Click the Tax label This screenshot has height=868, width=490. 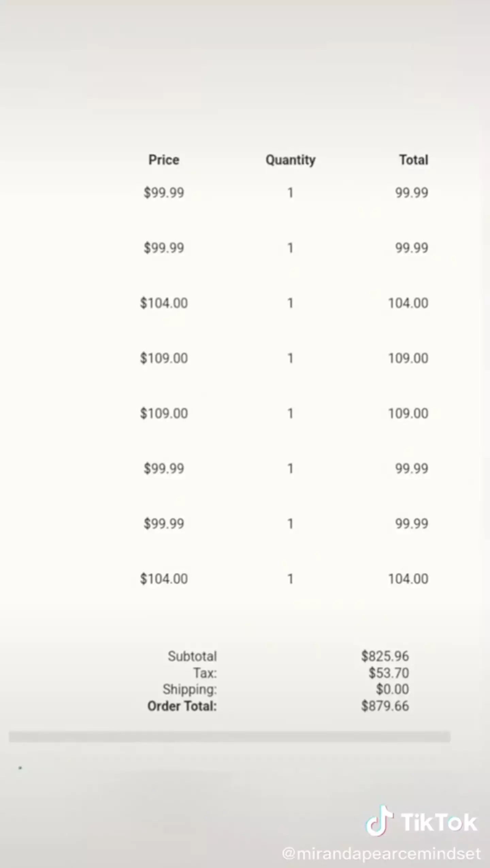coord(205,673)
